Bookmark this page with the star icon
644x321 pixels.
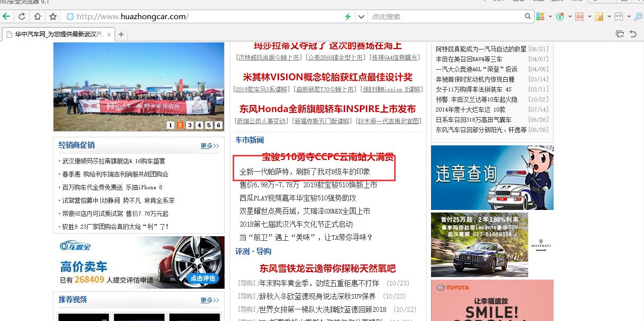point(53,17)
